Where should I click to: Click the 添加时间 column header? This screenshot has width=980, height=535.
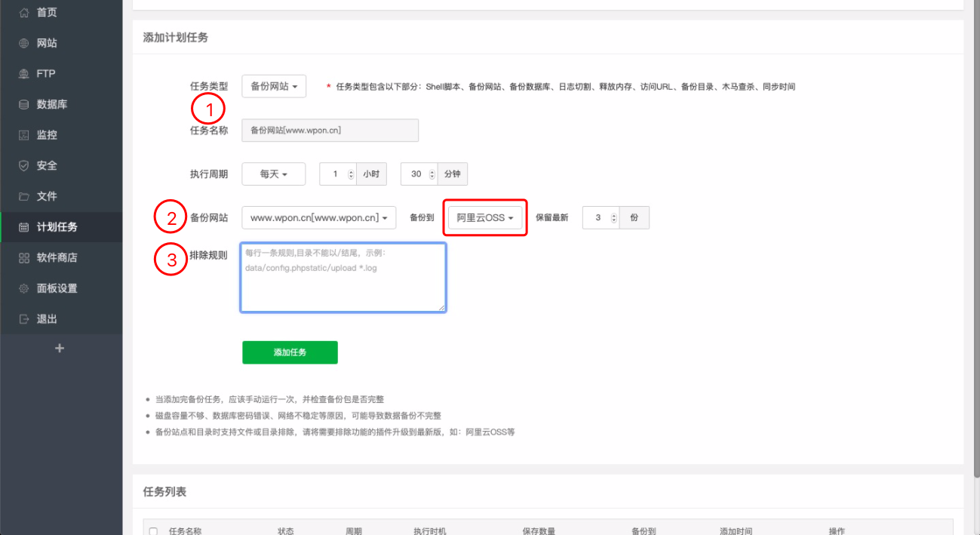click(x=736, y=531)
